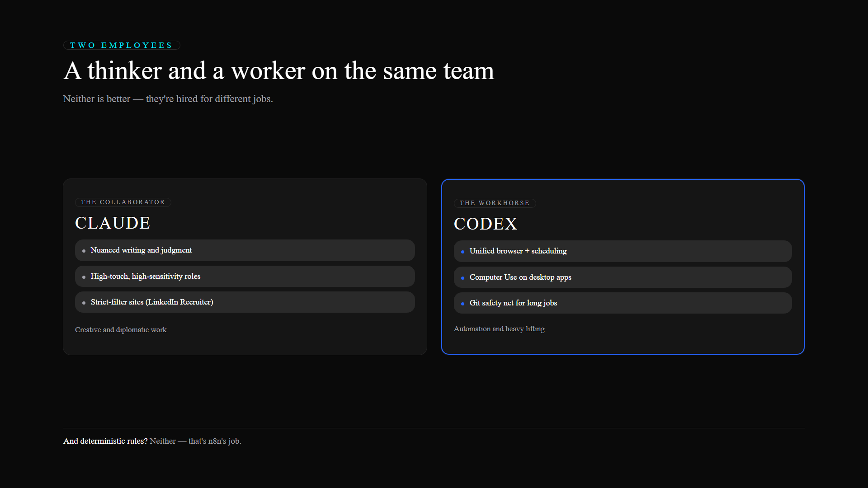Click the CODEX card title
This screenshot has width=868, height=488.
[486, 224]
